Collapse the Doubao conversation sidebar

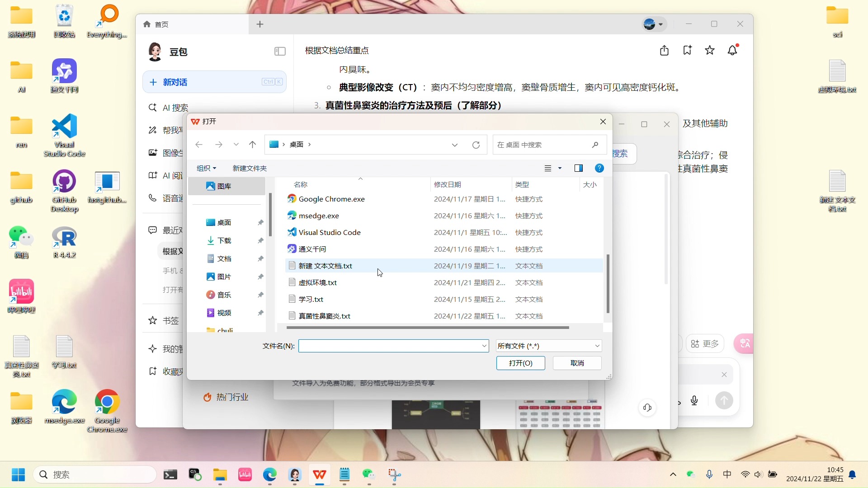click(x=279, y=51)
